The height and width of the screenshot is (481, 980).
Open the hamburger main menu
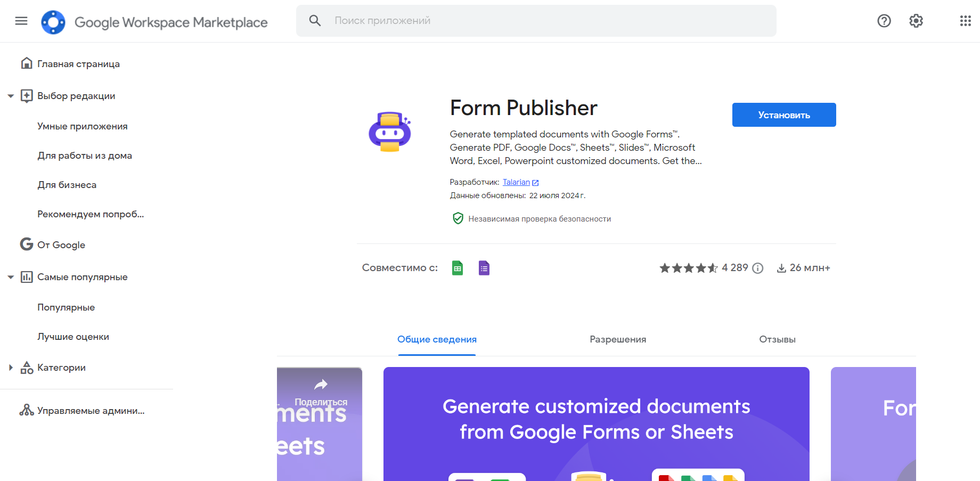21,21
